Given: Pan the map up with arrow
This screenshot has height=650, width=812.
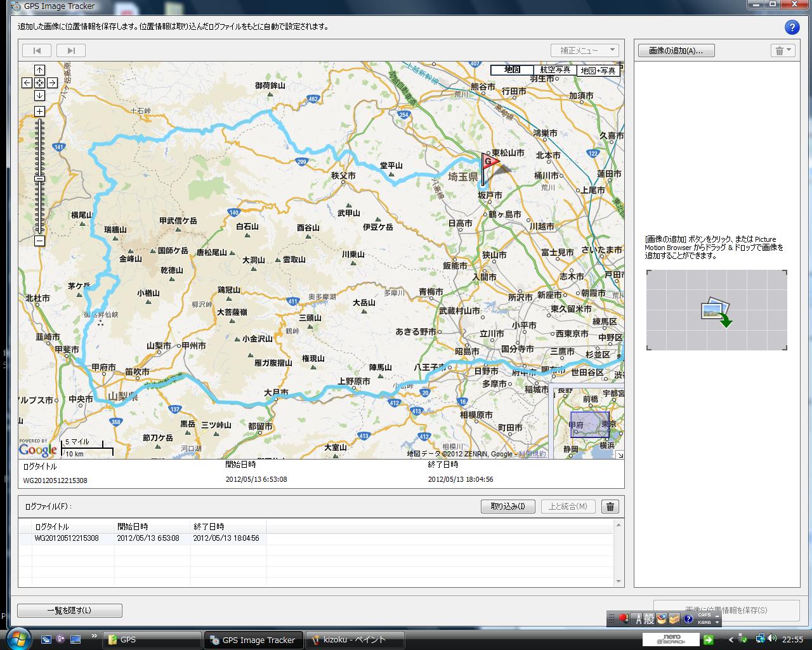Looking at the screenshot, I should (x=39, y=70).
